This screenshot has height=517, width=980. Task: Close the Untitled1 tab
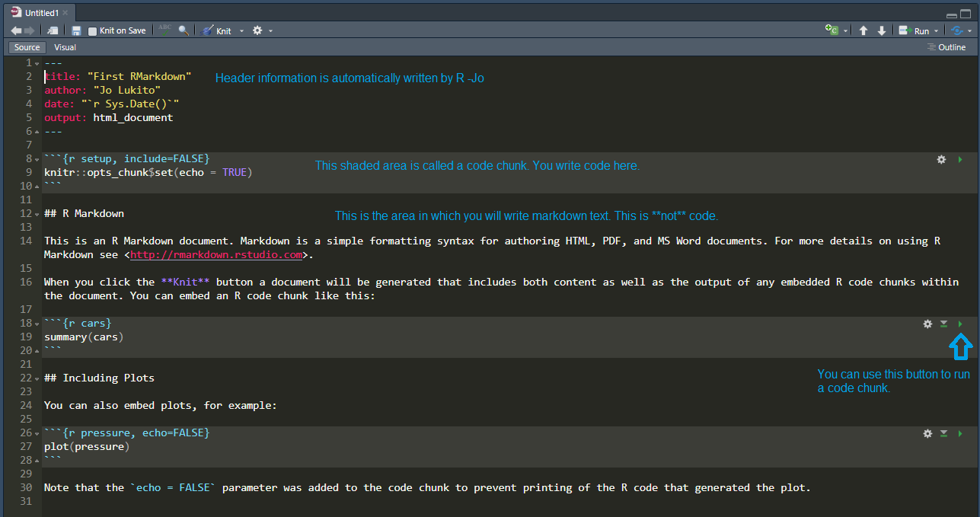(x=65, y=13)
